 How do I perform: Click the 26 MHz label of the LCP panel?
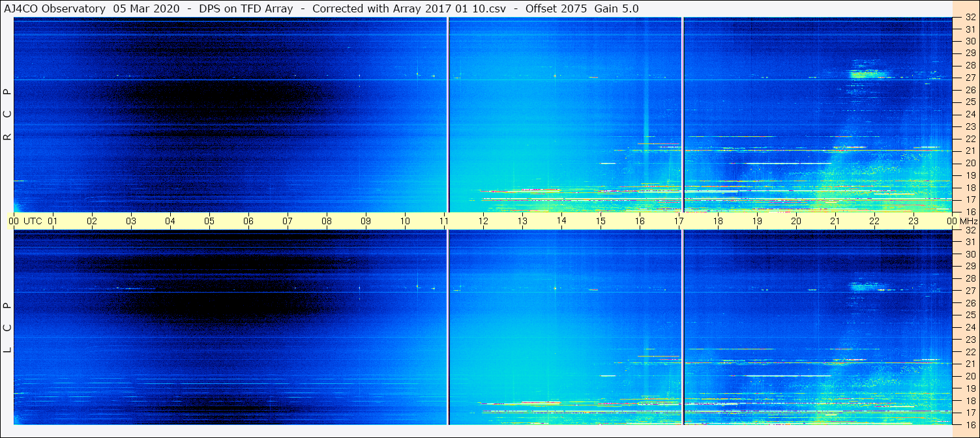(x=970, y=303)
